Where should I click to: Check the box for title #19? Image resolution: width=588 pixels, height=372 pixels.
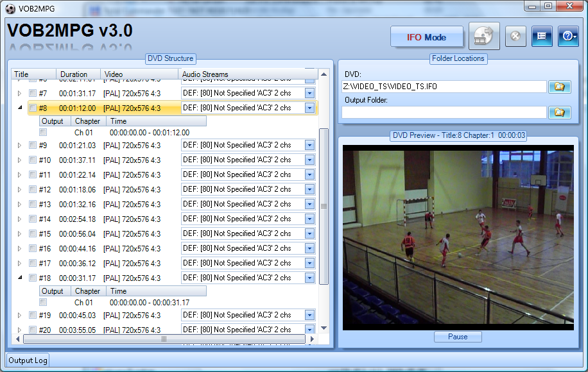point(33,315)
